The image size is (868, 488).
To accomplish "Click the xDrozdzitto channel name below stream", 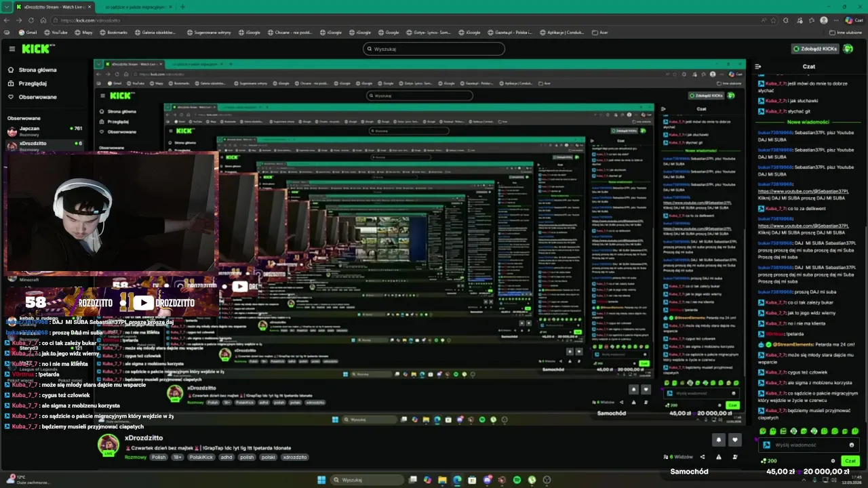I will (x=144, y=438).
